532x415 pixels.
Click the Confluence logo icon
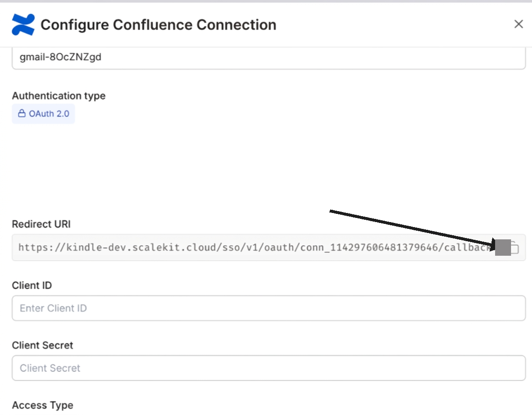(23, 25)
